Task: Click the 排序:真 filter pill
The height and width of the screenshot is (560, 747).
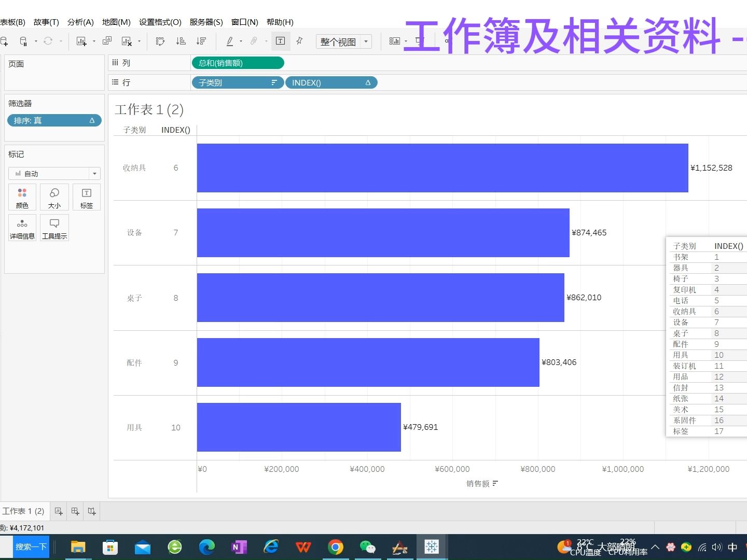Action: click(54, 120)
